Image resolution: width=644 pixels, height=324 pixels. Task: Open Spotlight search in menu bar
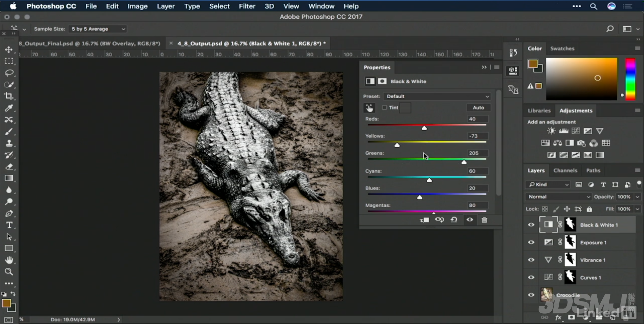pyautogui.click(x=594, y=6)
